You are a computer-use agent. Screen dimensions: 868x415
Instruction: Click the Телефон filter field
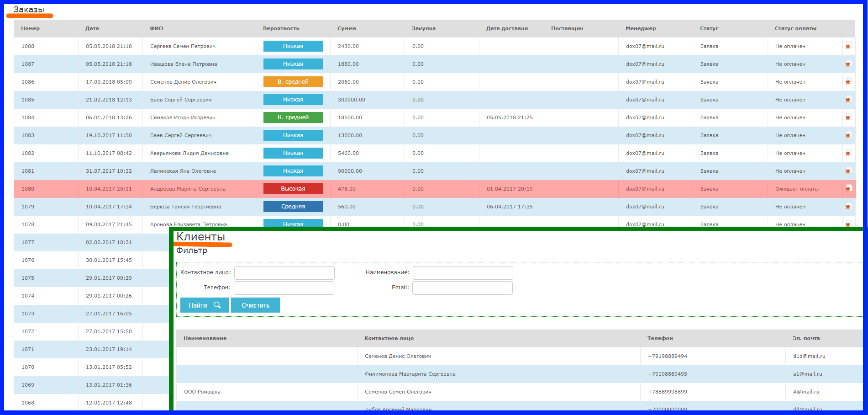[284, 288]
